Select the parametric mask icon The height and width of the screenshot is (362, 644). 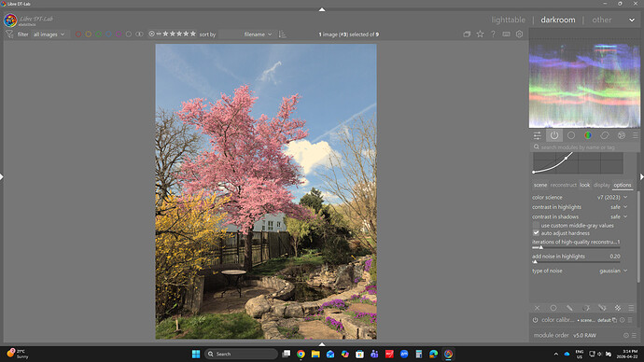click(x=586, y=308)
